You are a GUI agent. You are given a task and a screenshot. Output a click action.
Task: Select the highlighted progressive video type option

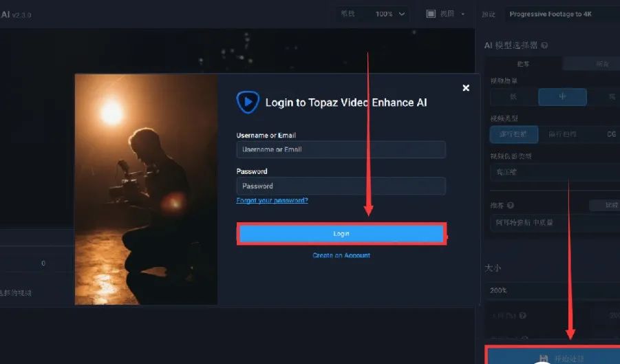pyautogui.click(x=513, y=134)
